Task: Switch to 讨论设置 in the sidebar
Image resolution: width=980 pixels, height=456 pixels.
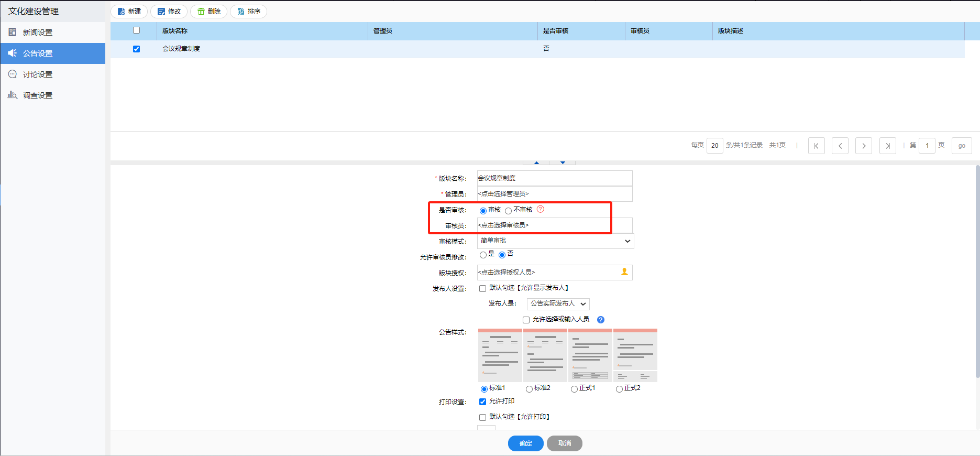Action: 38,74
